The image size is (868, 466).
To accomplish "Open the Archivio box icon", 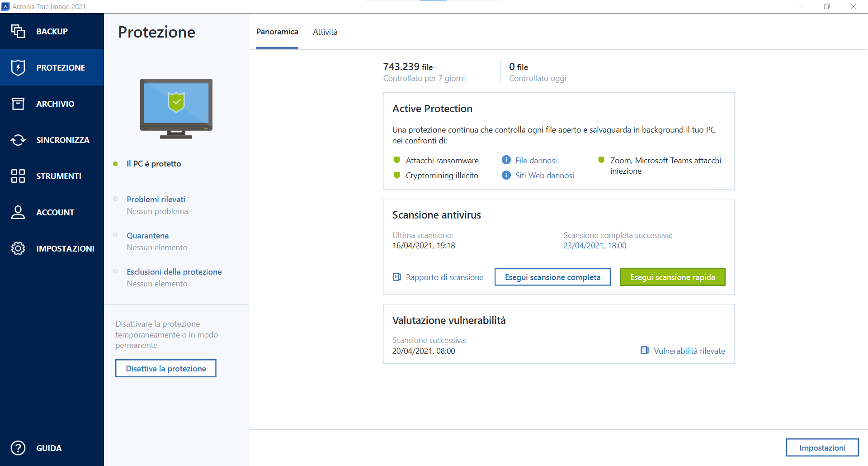I will coord(18,104).
